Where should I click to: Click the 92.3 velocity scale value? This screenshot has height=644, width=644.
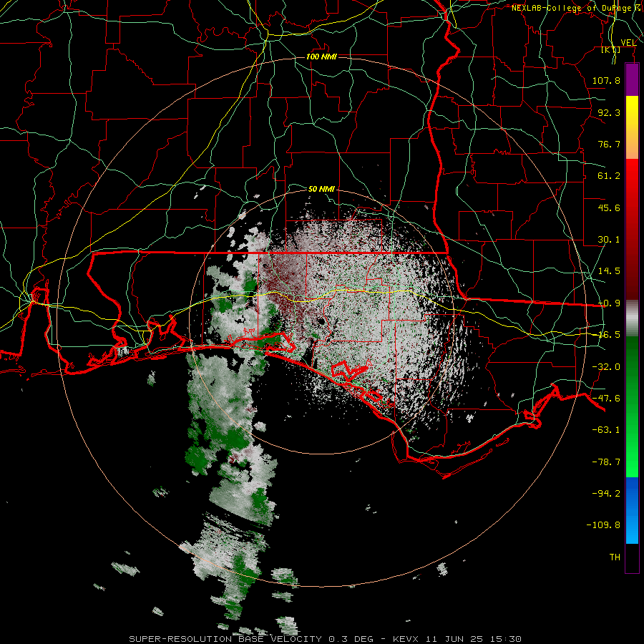click(x=609, y=112)
